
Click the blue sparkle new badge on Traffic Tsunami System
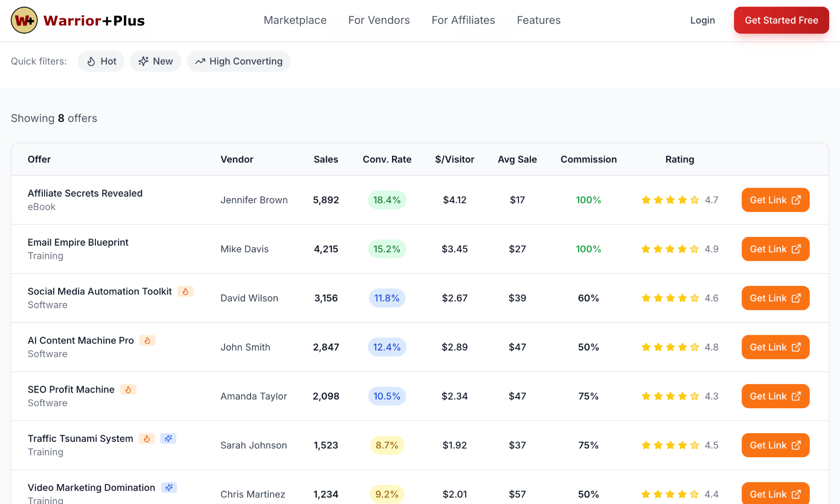pyautogui.click(x=168, y=438)
